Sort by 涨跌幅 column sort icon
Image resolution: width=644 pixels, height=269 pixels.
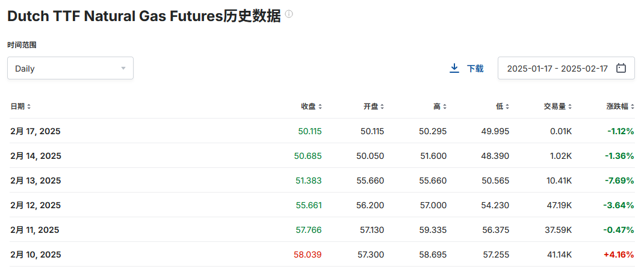(x=632, y=107)
